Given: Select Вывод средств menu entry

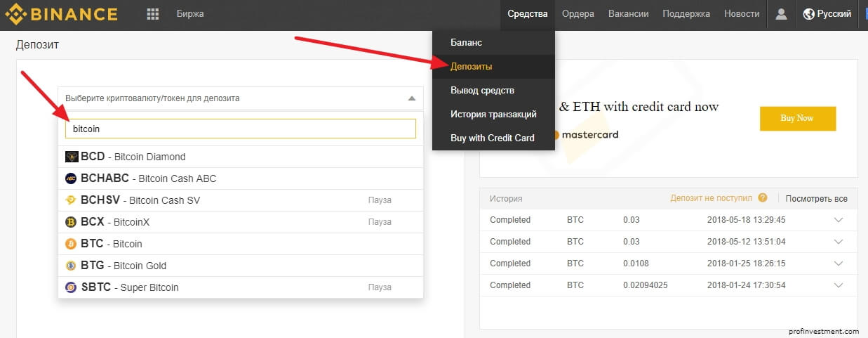Looking at the screenshot, I should pos(493,90).
